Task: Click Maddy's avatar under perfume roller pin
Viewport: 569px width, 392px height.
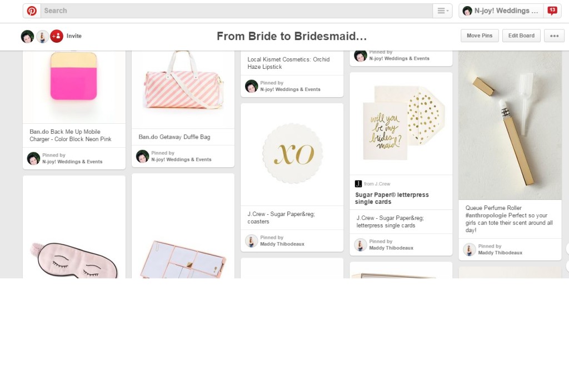Action: 469,249
